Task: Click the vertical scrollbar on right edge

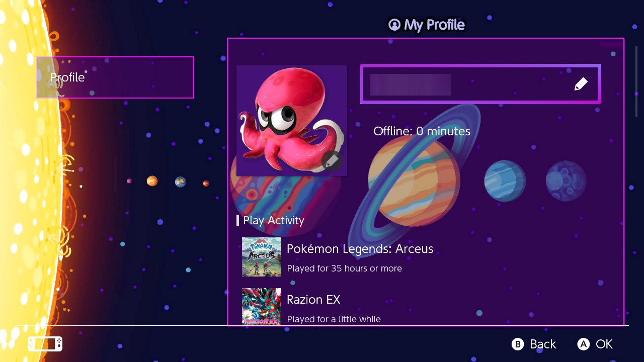Action: click(x=636, y=81)
